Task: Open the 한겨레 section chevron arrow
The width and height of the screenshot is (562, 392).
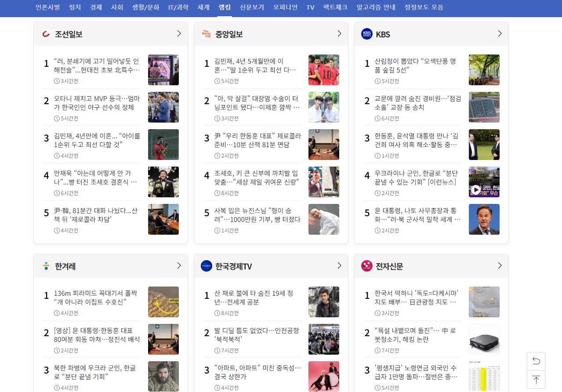Action: point(178,265)
